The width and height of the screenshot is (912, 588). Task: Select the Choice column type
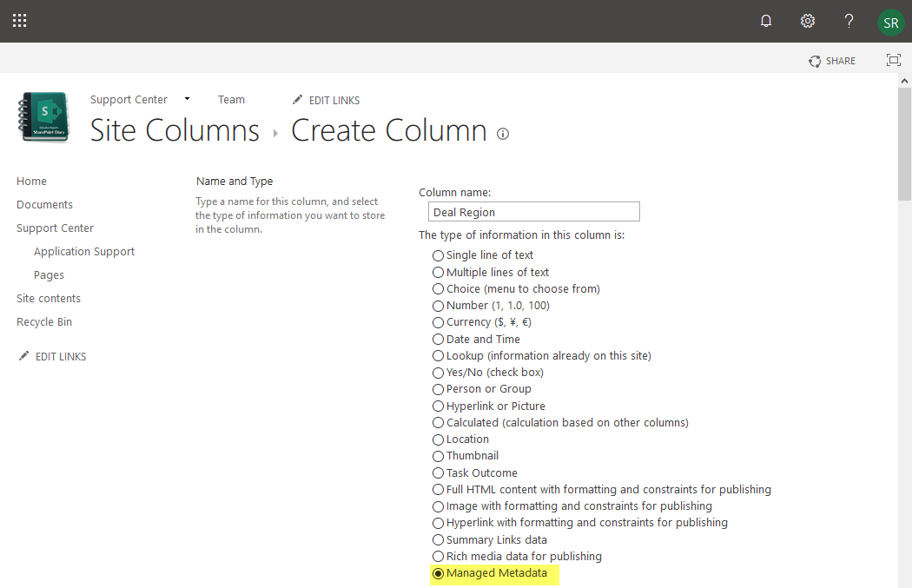[439, 288]
